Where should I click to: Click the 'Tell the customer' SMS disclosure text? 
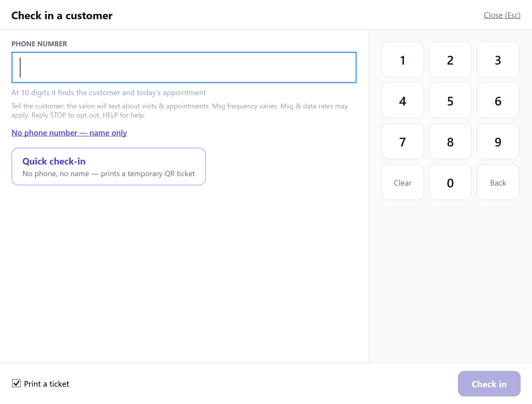tap(180, 111)
